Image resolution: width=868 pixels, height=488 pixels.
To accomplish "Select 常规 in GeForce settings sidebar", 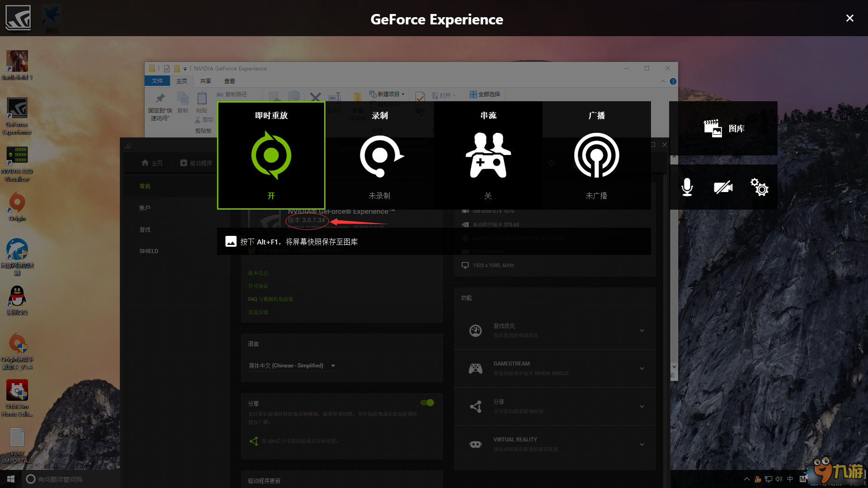I will pos(145,186).
